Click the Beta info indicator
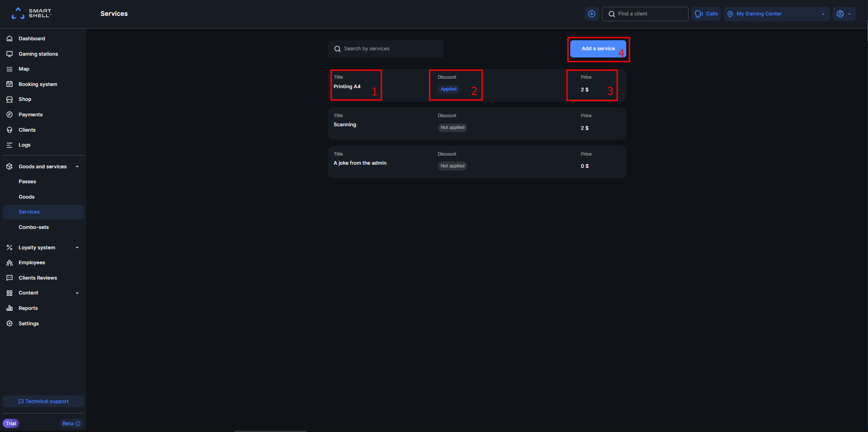Image resolution: width=868 pixels, height=432 pixels. click(x=71, y=423)
